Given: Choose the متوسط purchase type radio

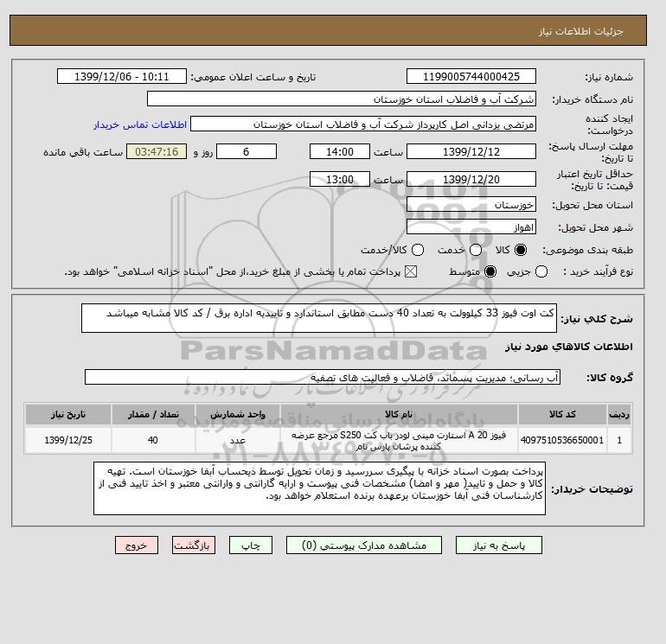Looking at the screenshot, I should [x=490, y=271].
